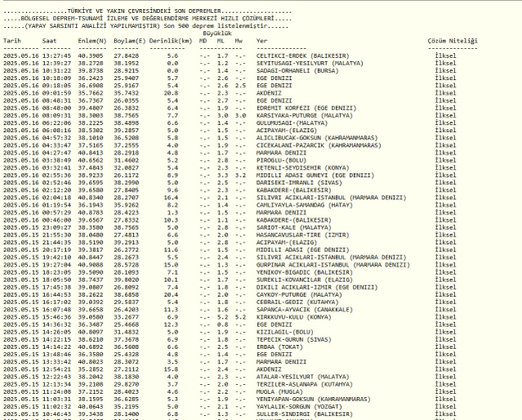Select depth value '16.4'

(170, 197)
